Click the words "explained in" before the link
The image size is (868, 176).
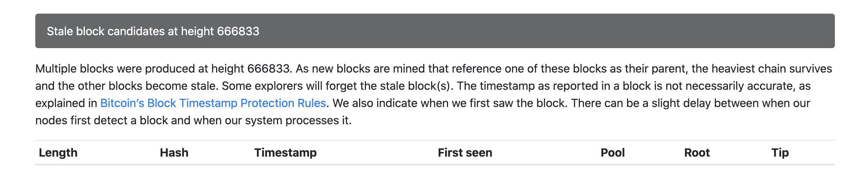pyautogui.click(x=66, y=103)
